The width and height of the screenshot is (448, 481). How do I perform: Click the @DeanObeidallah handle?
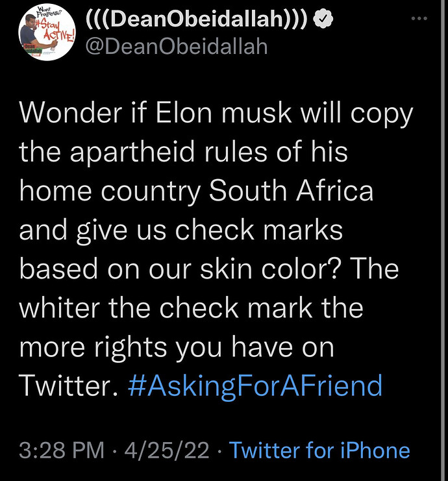click(x=177, y=46)
